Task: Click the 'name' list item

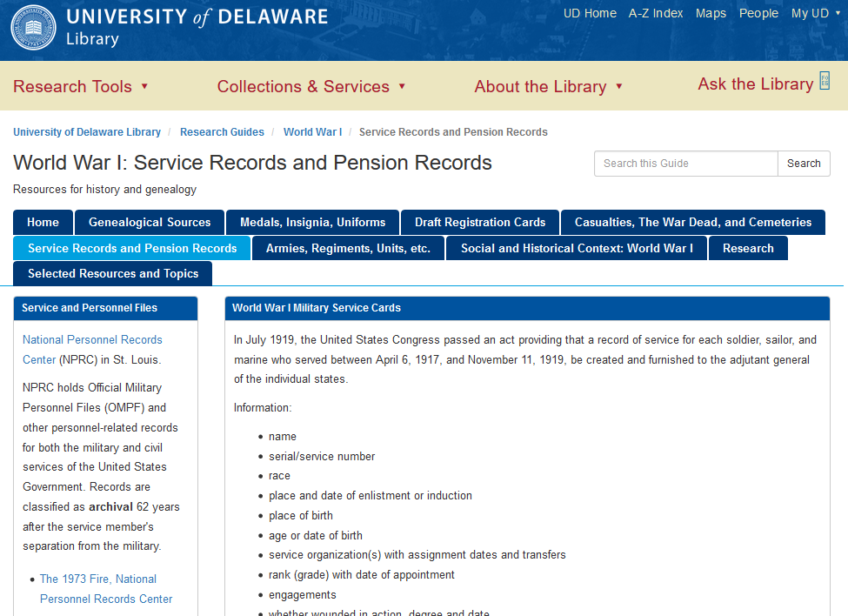Action: tap(283, 437)
